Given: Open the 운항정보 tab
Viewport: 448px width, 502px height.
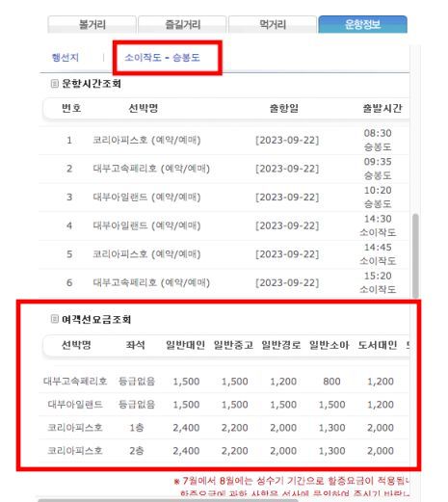Looking at the screenshot, I should 363,24.
